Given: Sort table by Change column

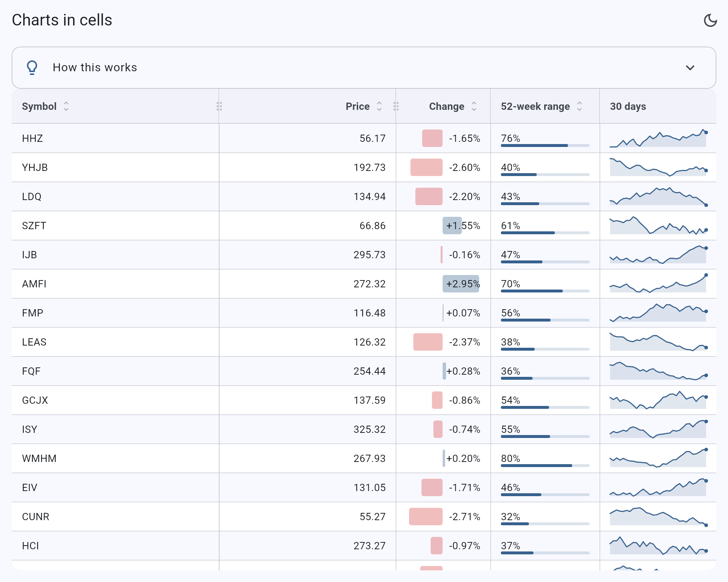Looking at the screenshot, I should pyautogui.click(x=474, y=106).
